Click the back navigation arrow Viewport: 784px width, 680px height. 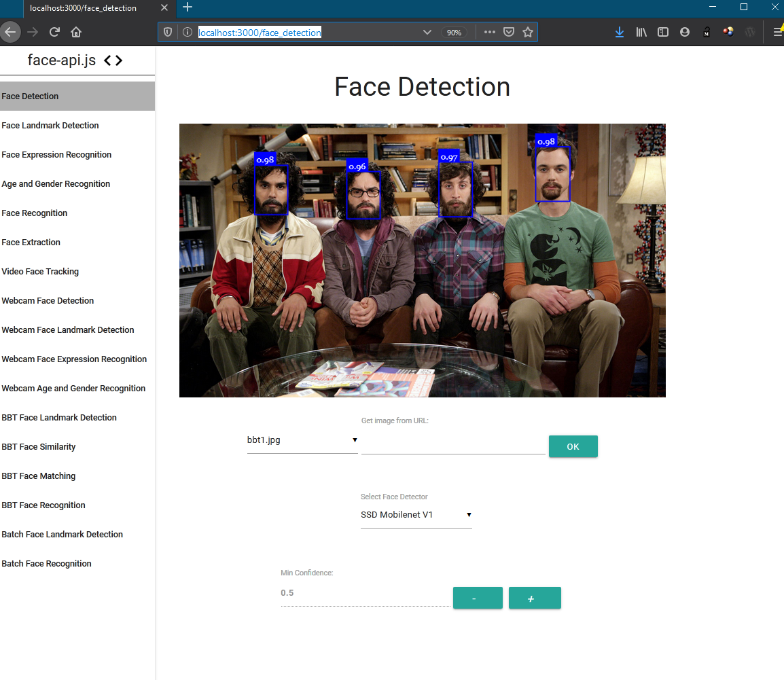(11, 32)
